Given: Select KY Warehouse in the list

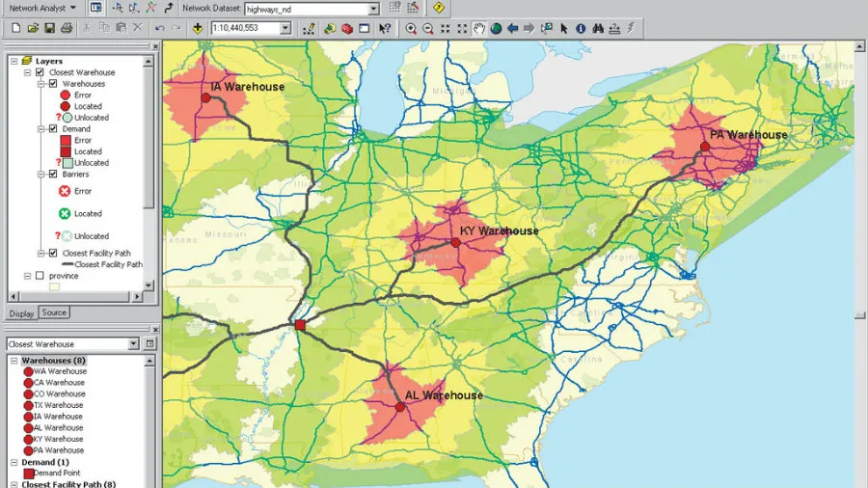Looking at the screenshot, I should pos(59,439).
